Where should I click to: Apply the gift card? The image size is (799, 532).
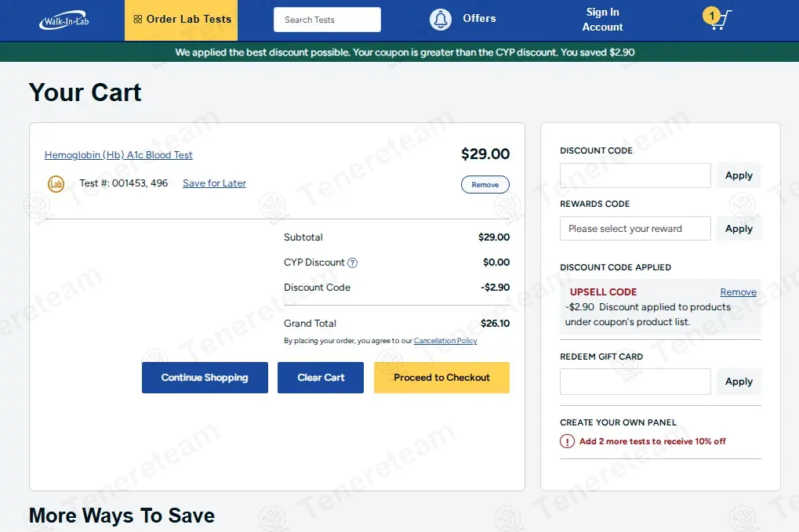pyautogui.click(x=739, y=382)
